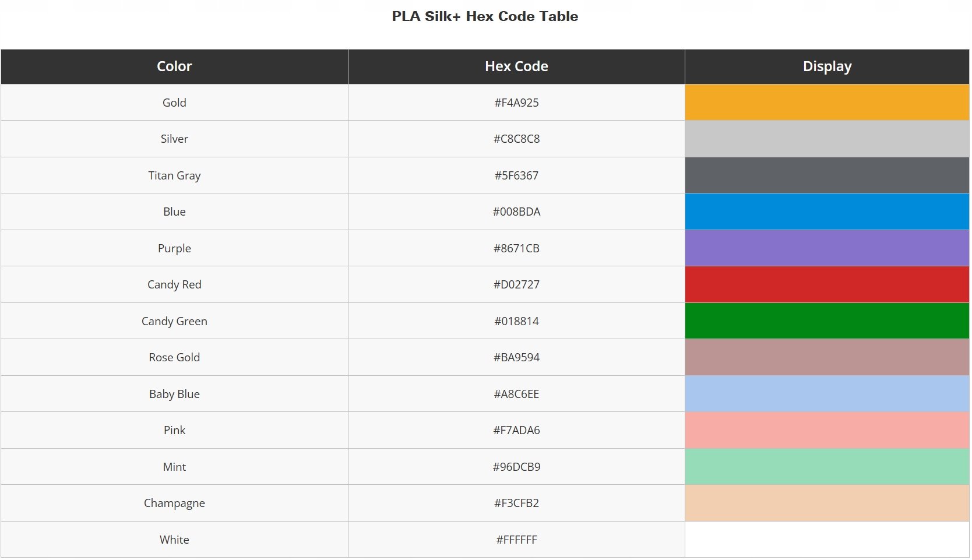Image resolution: width=972 pixels, height=560 pixels.
Task: Click the Pink color swatch
Action: pyautogui.click(x=827, y=430)
